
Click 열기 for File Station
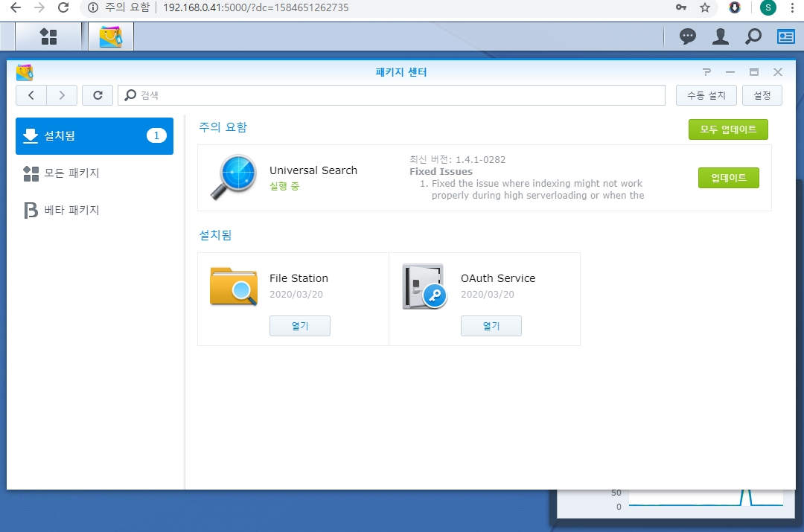[300, 326]
